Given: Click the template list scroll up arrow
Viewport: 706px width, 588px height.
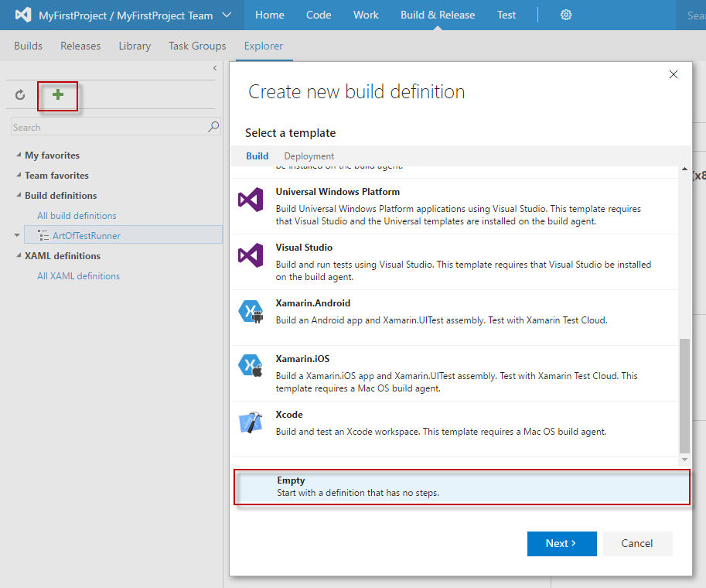Looking at the screenshot, I should coord(684,169).
